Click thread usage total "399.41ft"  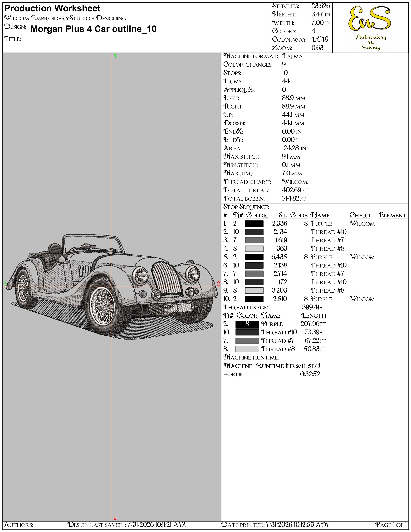(x=314, y=307)
